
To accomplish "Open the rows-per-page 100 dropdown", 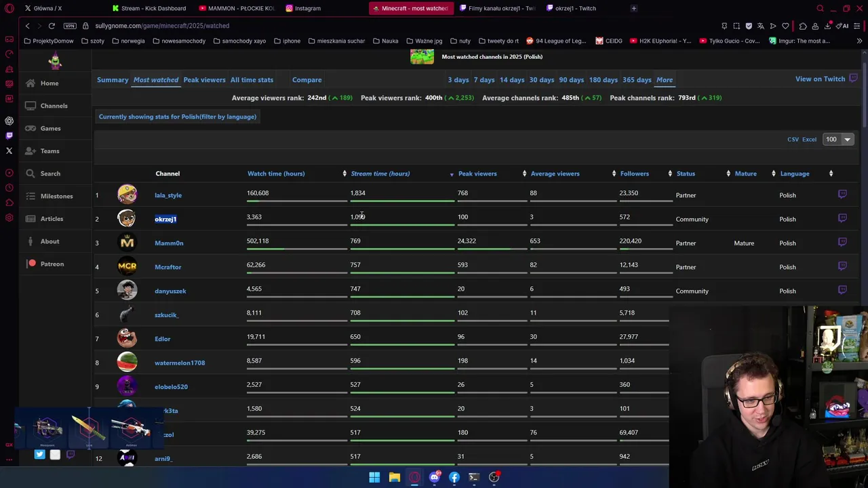I will [838, 139].
